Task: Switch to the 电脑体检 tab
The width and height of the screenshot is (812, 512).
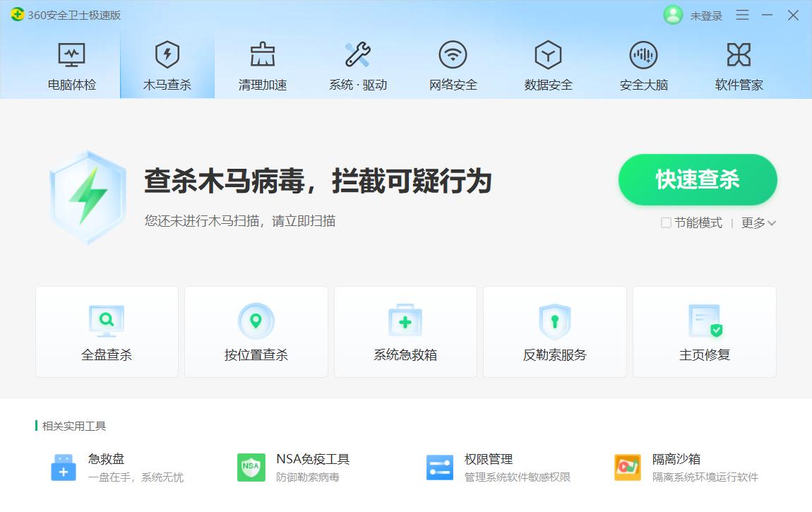Action: (x=71, y=65)
